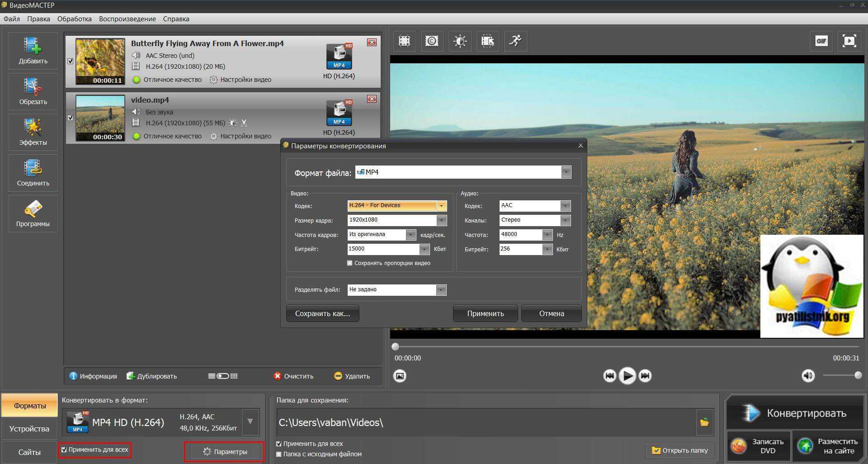Click the video playback seek slider handle

pos(396,347)
